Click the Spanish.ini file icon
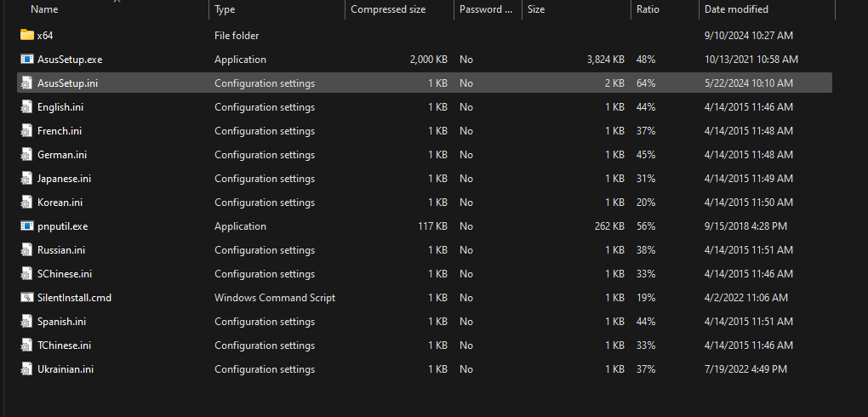 (x=26, y=321)
